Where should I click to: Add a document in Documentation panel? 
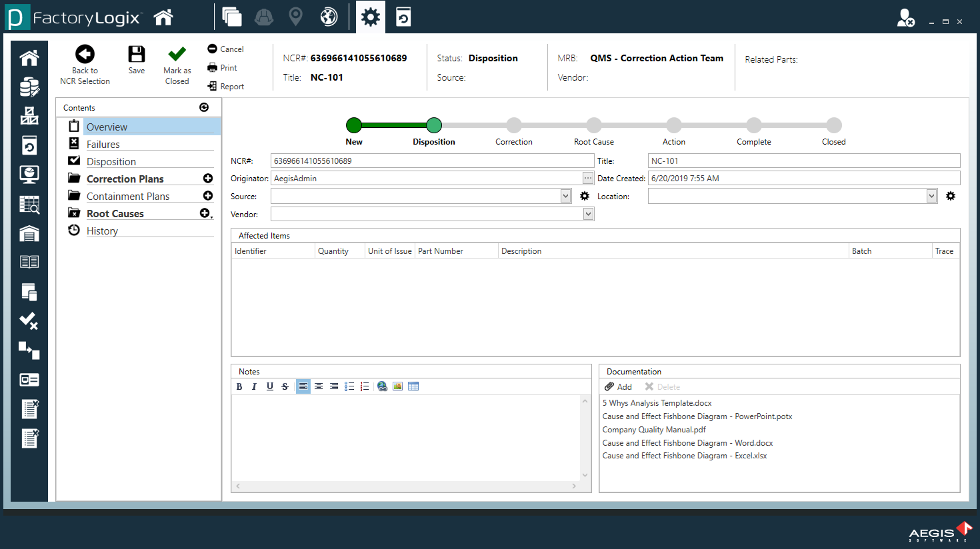coord(618,387)
